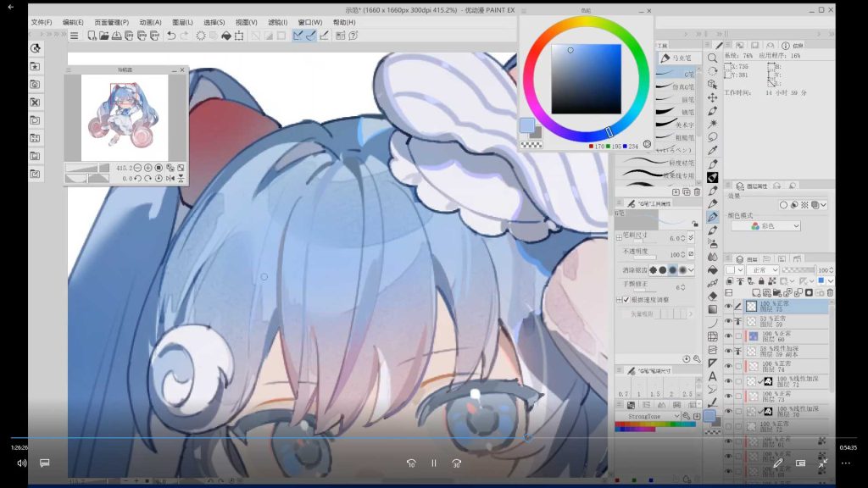The height and width of the screenshot is (488, 868).
Task: Open 图层(L) menu
Action: pyautogui.click(x=183, y=22)
